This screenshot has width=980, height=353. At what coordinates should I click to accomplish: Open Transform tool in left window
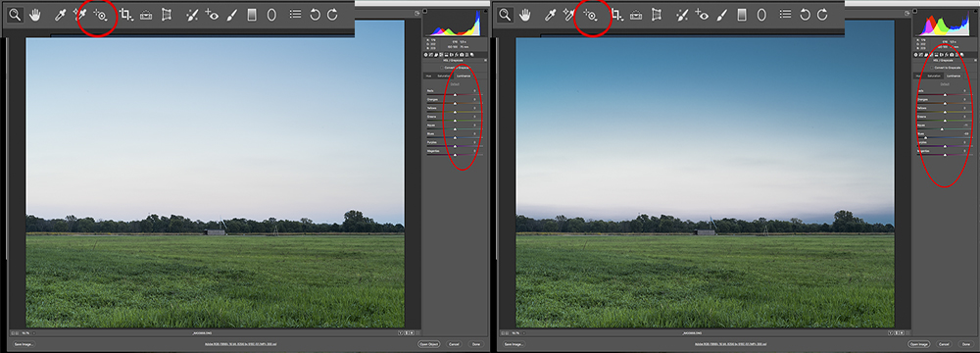(x=167, y=15)
